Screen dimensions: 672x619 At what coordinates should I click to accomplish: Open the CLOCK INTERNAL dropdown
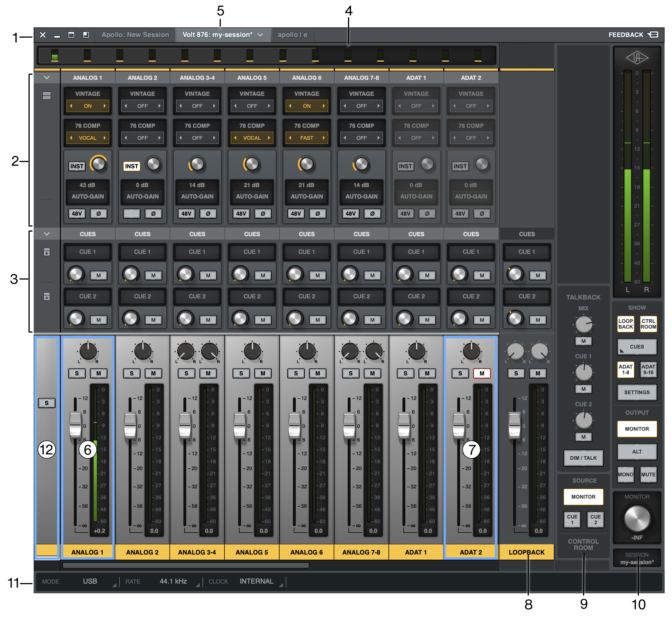[x=257, y=581]
